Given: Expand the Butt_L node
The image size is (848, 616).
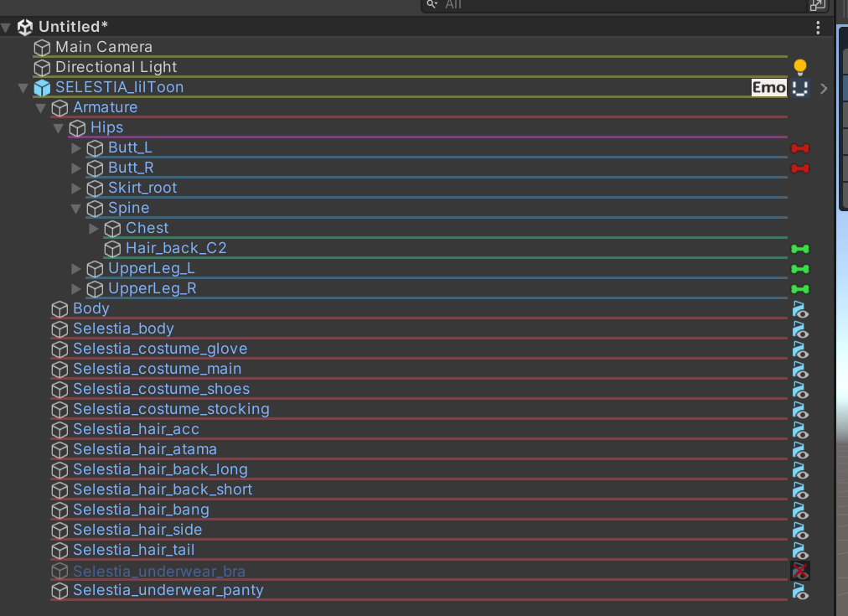Looking at the screenshot, I should pyautogui.click(x=76, y=148).
